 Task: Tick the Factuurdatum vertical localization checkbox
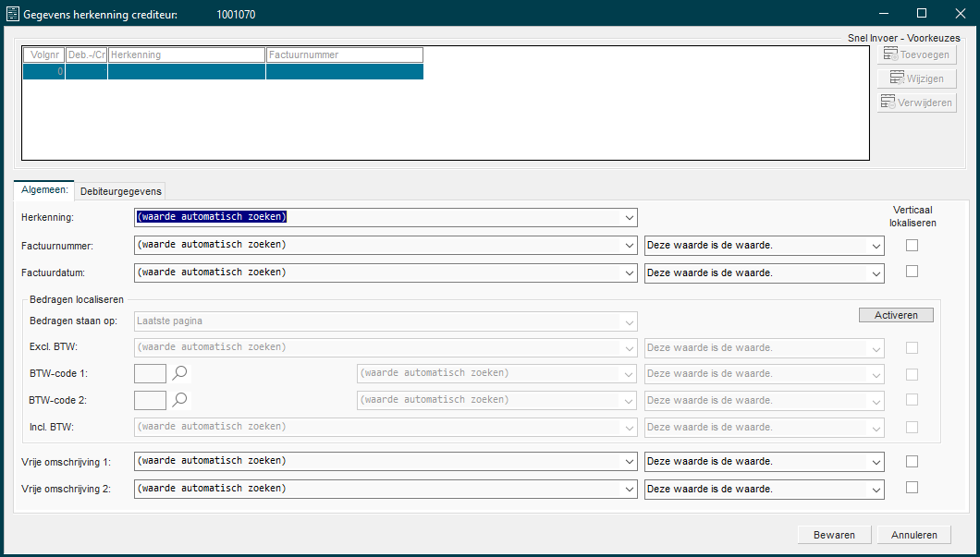[x=913, y=272]
